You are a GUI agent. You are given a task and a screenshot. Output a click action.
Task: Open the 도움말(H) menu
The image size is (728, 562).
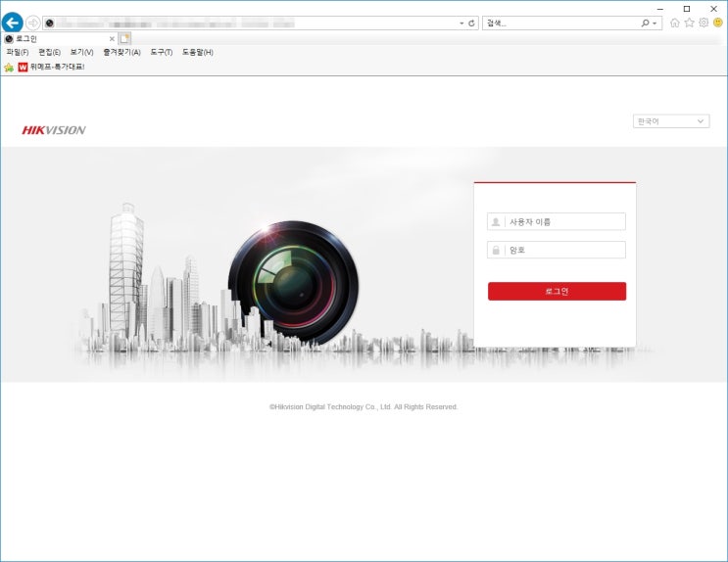click(x=198, y=52)
